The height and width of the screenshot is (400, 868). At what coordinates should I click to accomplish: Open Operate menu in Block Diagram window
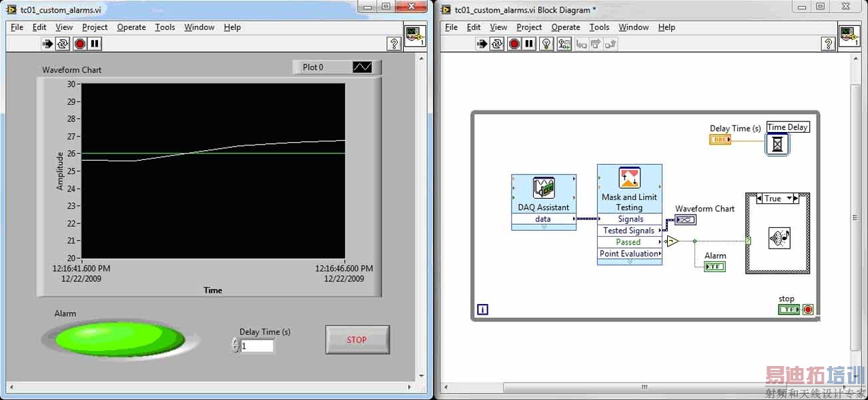click(566, 27)
